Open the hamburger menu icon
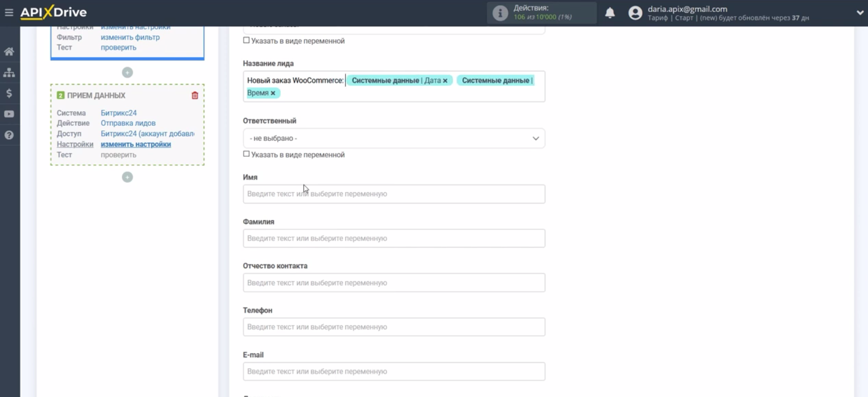The width and height of the screenshot is (868, 397). [9, 12]
